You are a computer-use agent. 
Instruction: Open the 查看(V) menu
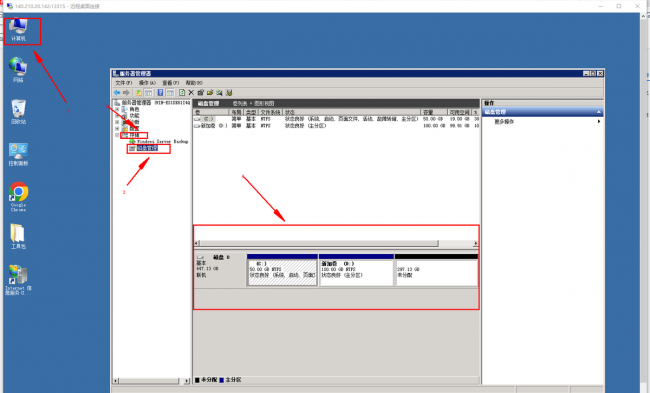pos(170,83)
